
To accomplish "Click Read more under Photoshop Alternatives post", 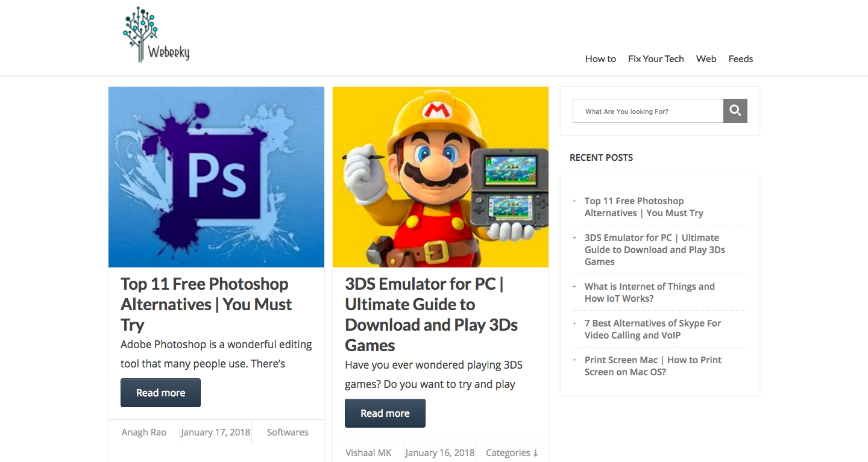I will [x=160, y=393].
